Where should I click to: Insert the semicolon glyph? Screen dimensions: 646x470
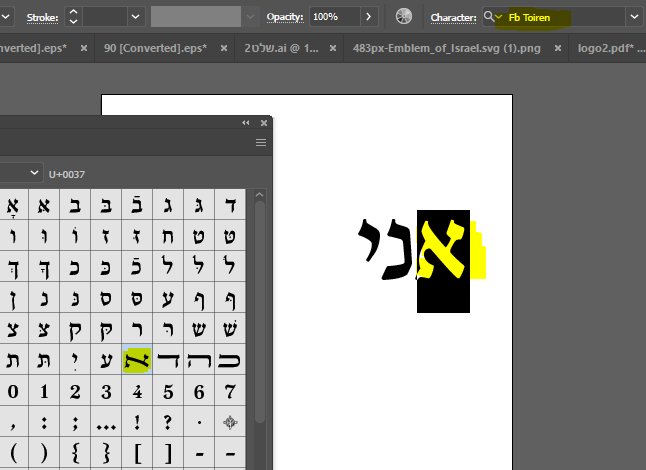75,422
